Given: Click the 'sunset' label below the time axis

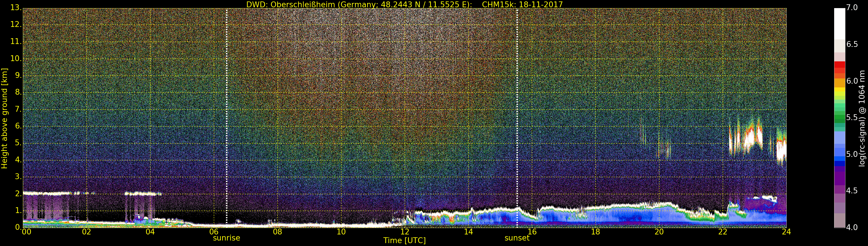Looking at the screenshot, I should click(x=517, y=238).
